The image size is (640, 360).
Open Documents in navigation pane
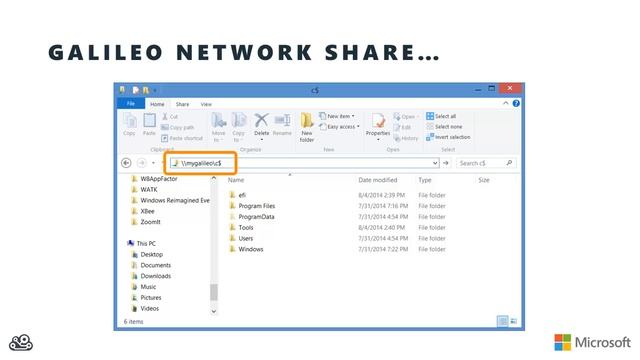point(151,265)
